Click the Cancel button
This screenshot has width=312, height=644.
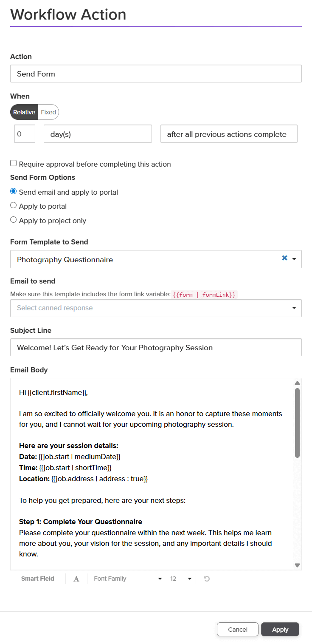238,630
